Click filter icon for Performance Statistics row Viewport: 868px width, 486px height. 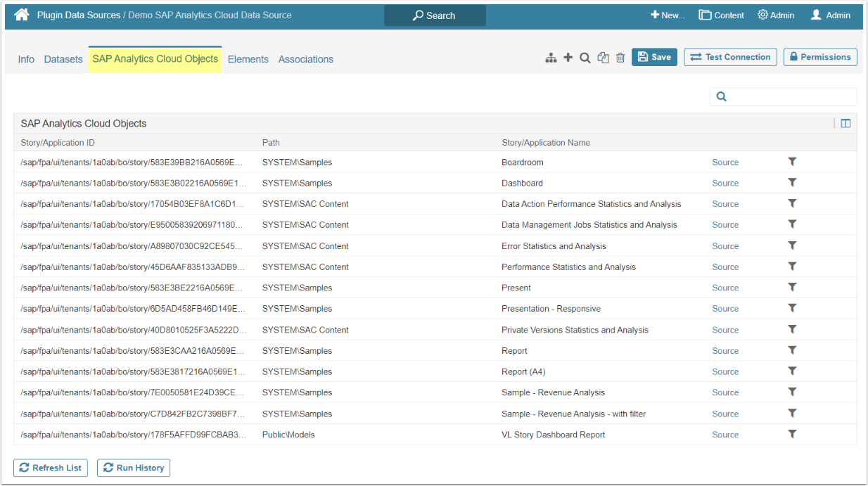[792, 267]
